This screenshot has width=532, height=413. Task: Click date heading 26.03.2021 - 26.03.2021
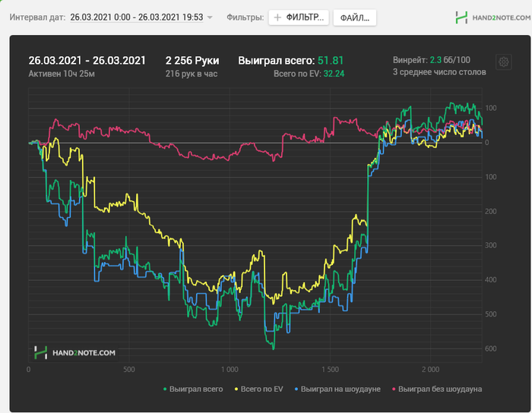87,61
